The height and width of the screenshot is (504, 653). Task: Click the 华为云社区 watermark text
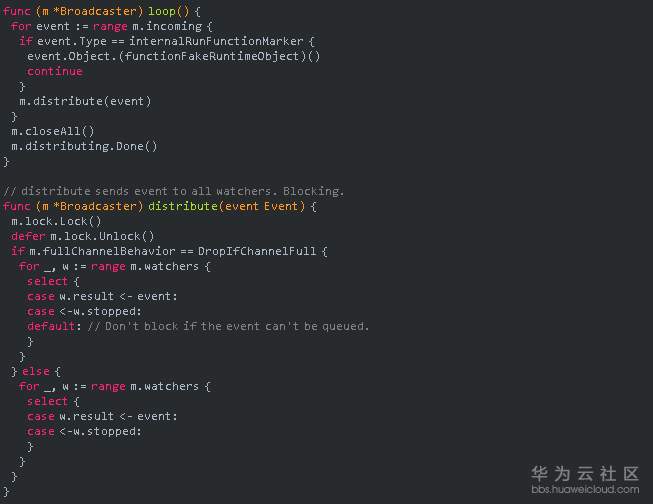[x=585, y=473]
